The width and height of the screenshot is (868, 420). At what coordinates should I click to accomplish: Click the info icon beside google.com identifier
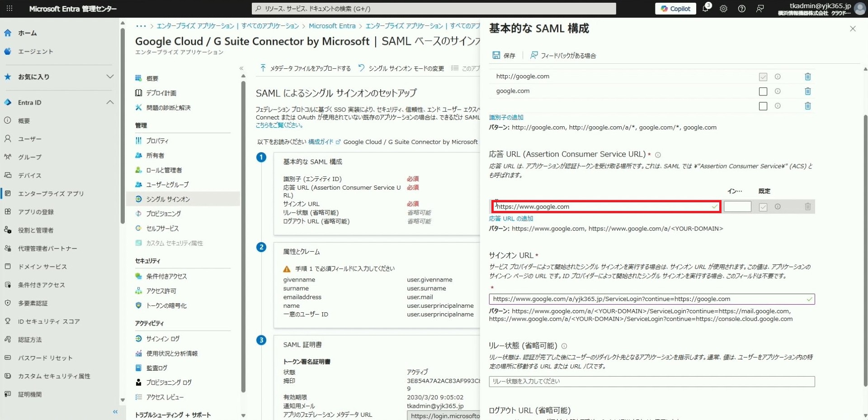pyautogui.click(x=778, y=91)
